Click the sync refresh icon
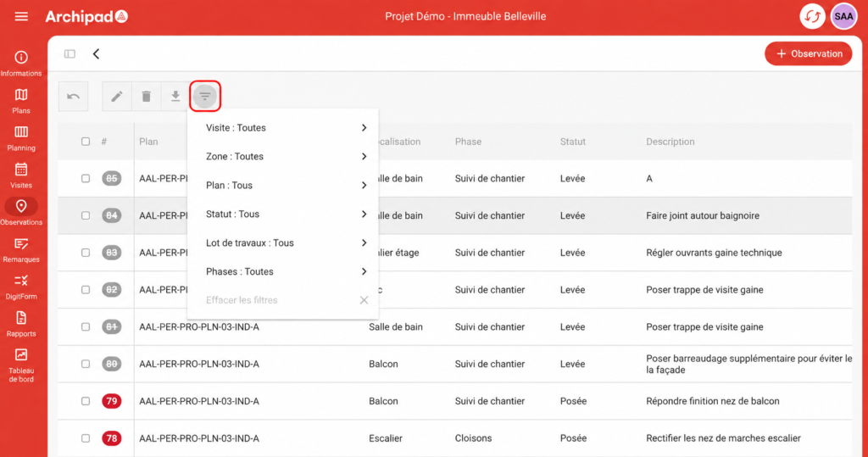Viewport: 868px width, 457px height. [812, 17]
